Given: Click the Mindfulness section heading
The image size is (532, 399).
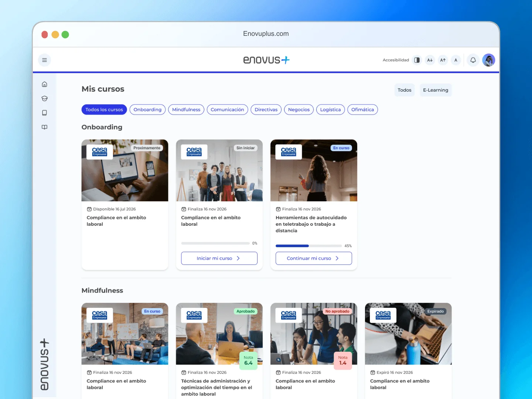Looking at the screenshot, I should 102,290.
